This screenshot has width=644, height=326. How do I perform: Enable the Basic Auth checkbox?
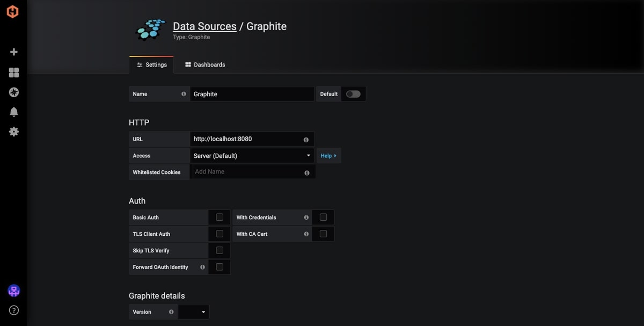(x=219, y=217)
